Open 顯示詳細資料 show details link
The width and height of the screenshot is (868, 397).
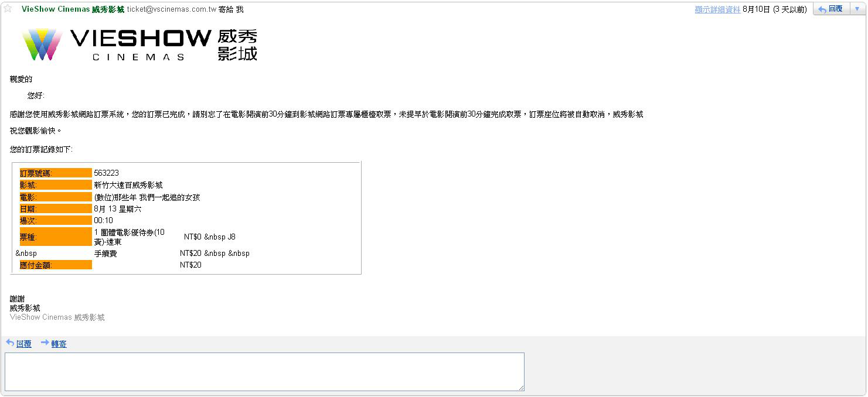click(717, 9)
